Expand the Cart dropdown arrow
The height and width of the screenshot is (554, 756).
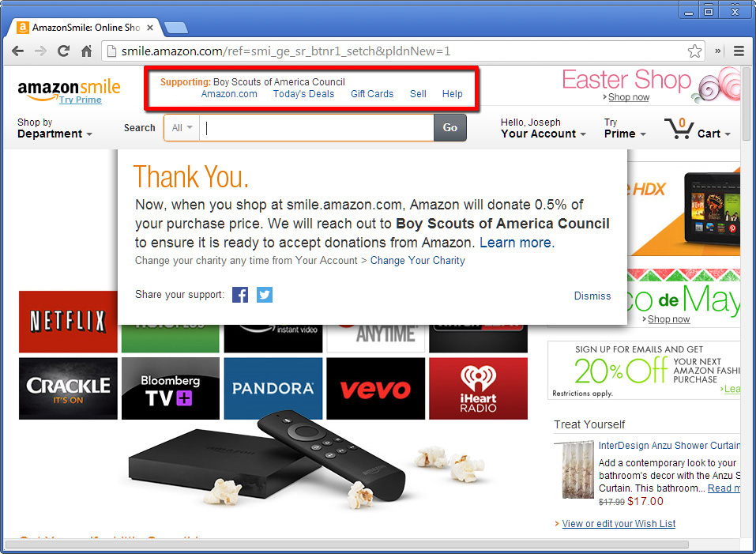[x=728, y=134]
